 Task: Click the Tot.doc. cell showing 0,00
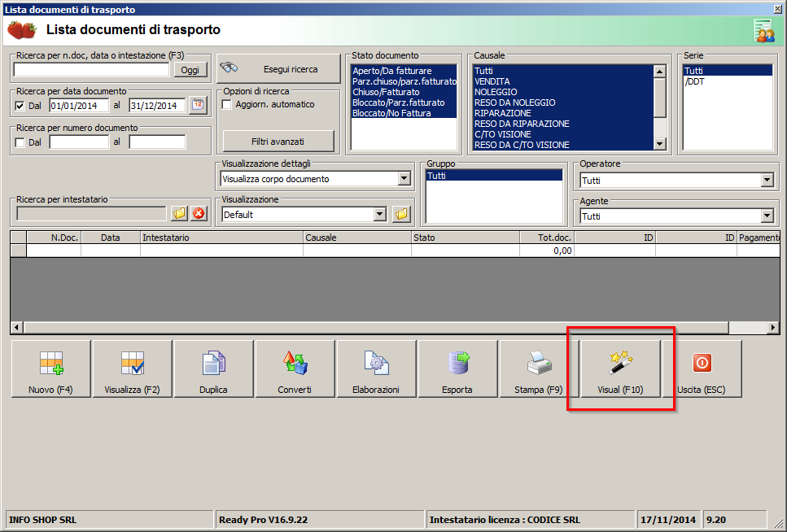[547, 251]
